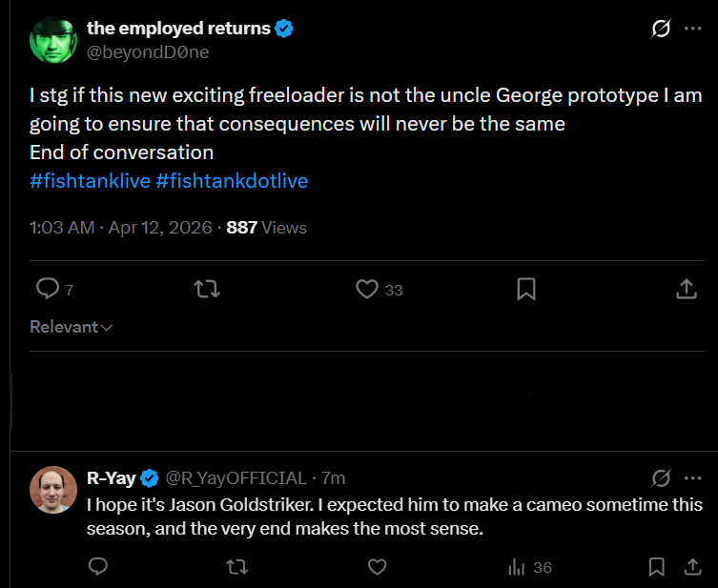Open the Relevant replies sort dropdown

click(72, 327)
